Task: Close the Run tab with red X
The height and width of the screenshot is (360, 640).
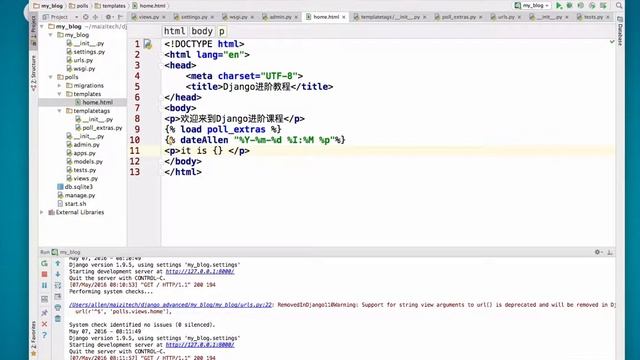Action: [44, 324]
